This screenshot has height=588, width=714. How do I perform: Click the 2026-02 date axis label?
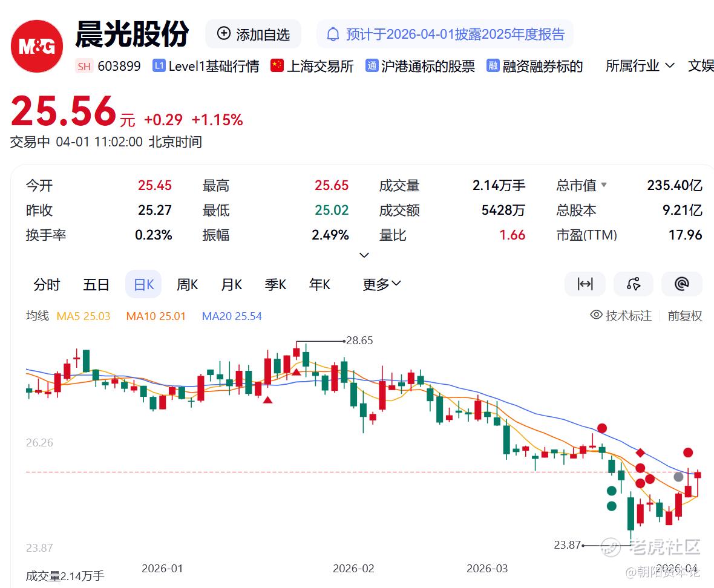(353, 569)
